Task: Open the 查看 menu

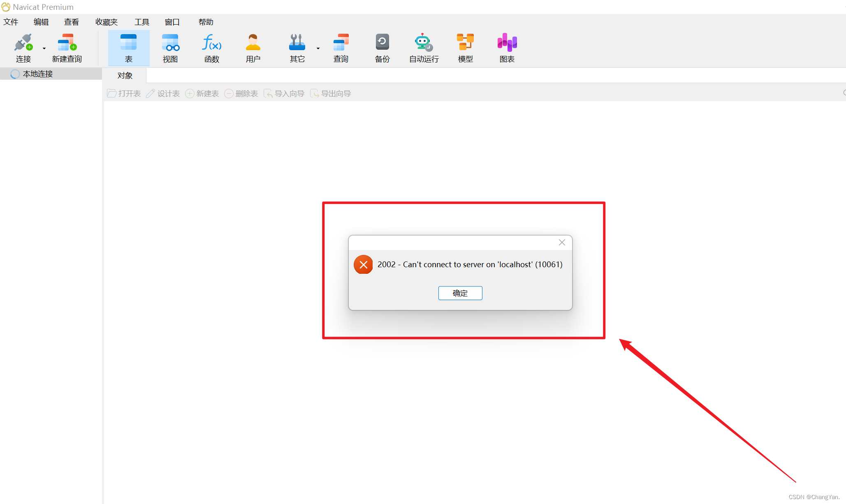Action: pos(72,22)
